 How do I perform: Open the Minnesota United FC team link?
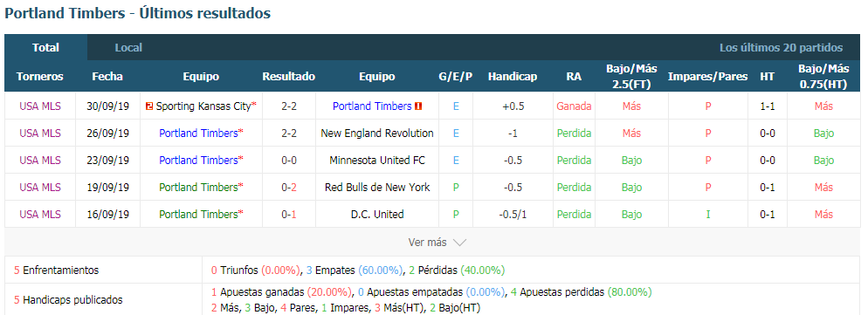[x=377, y=160]
